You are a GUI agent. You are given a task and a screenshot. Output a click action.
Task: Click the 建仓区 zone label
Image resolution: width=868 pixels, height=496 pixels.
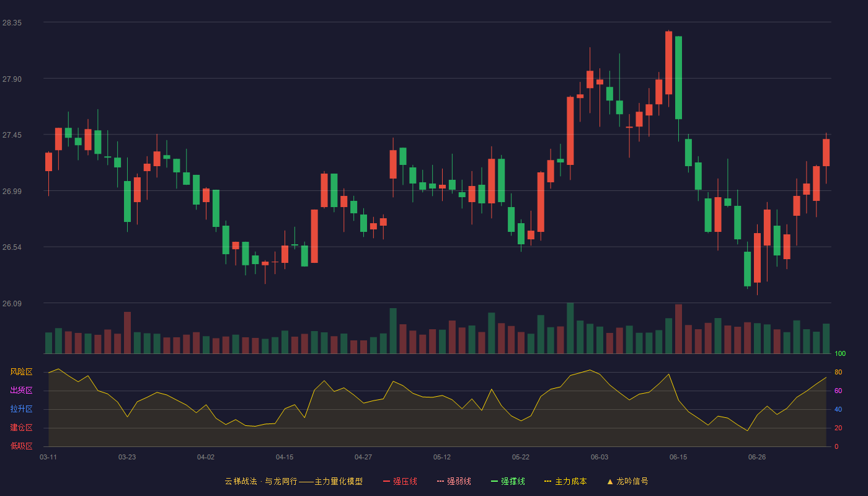tap(21, 428)
